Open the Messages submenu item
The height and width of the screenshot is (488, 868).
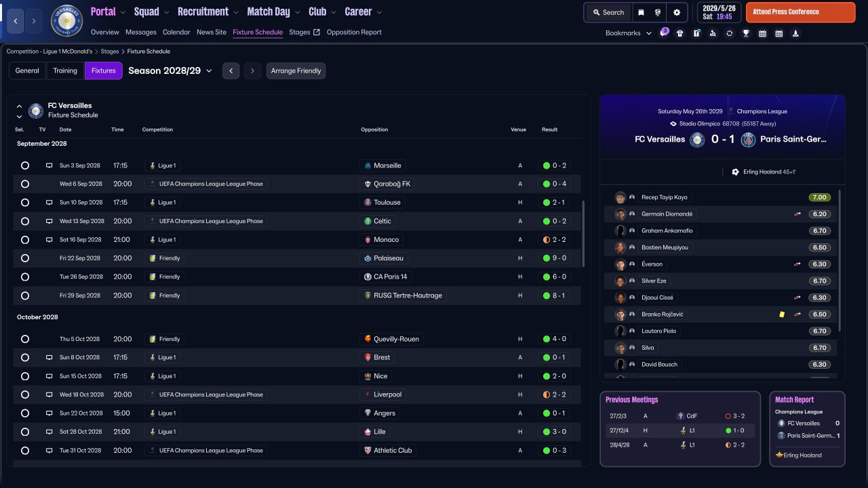point(141,32)
